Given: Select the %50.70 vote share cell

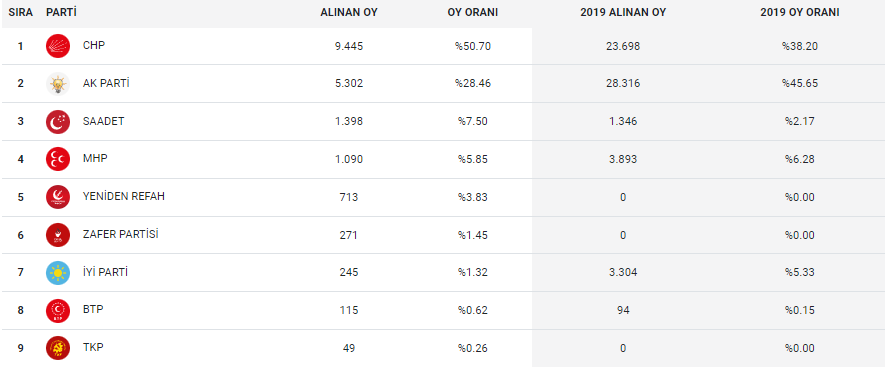Looking at the screenshot, I should [473, 46].
